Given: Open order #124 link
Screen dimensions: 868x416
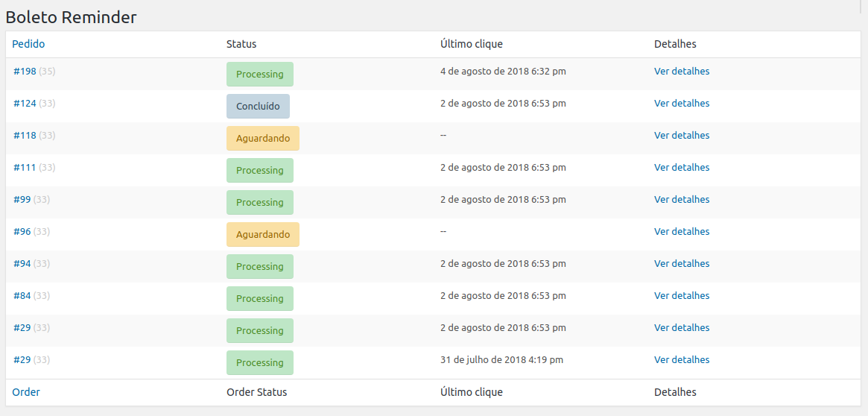Looking at the screenshot, I should (25, 104).
